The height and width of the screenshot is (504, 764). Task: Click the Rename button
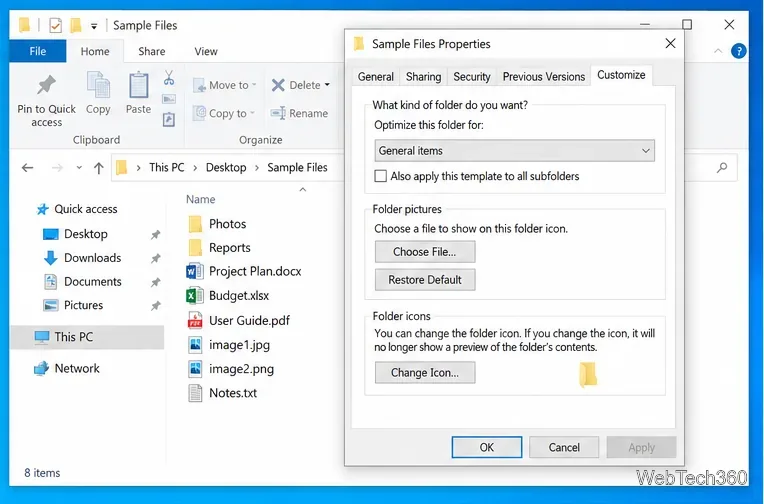[299, 113]
